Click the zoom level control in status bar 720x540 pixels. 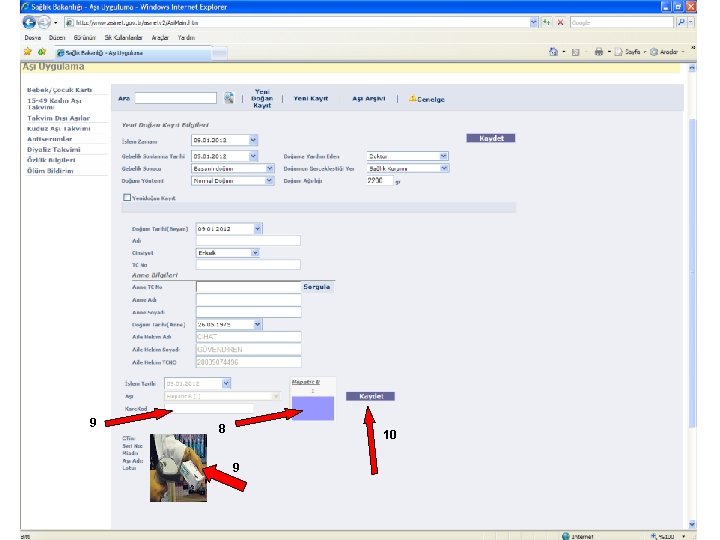(x=666, y=536)
